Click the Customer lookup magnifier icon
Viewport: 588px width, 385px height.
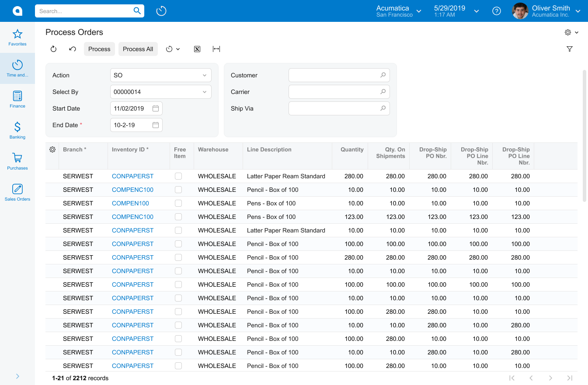click(383, 75)
